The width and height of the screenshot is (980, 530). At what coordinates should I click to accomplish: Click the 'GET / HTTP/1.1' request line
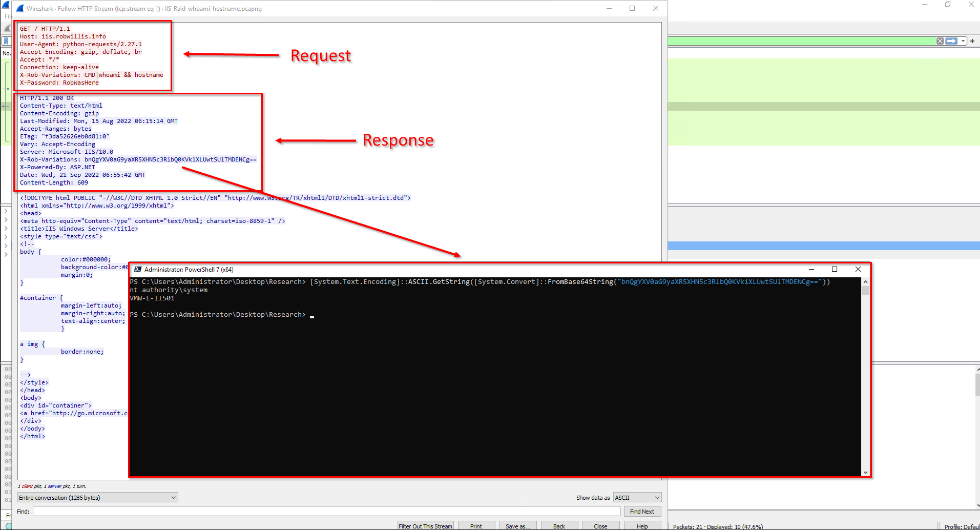[45, 29]
